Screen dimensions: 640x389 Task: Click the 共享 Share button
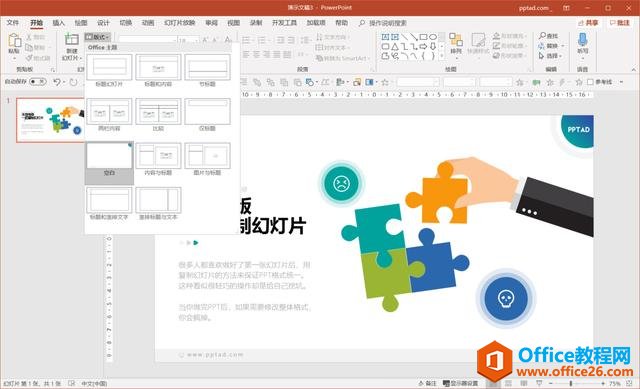[589, 23]
